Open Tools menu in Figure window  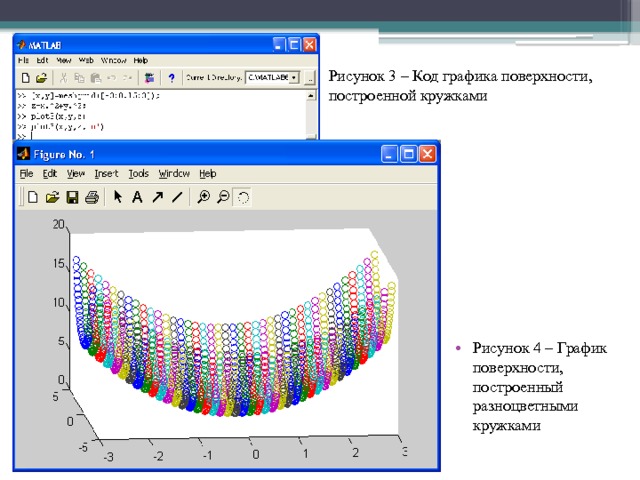point(138,174)
